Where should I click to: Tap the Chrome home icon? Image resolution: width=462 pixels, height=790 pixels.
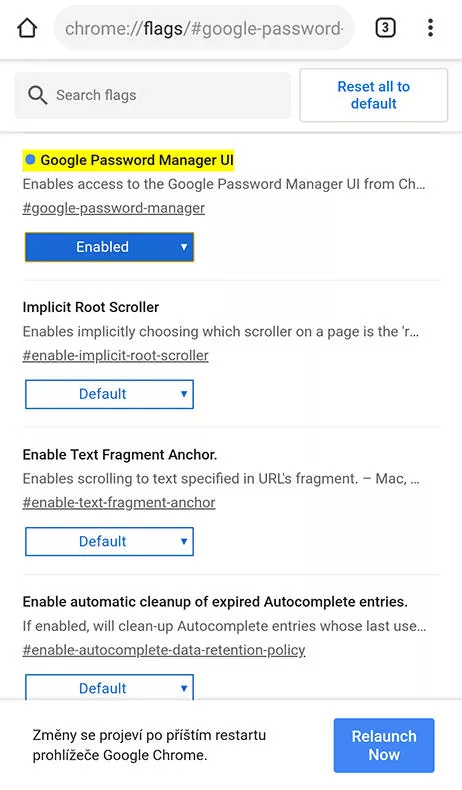tap(27, 28)
